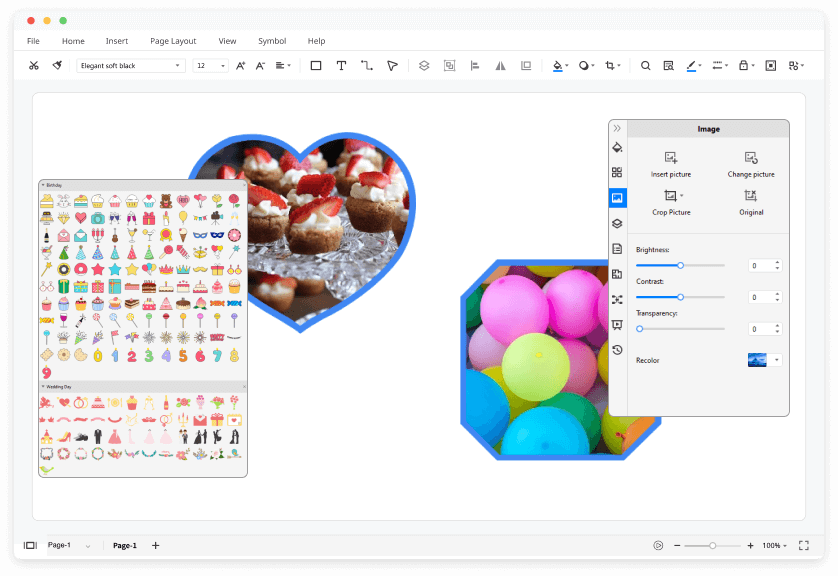
Task: Pick the teddy bear symbol in Birthday library
Action: pos(166,201)
